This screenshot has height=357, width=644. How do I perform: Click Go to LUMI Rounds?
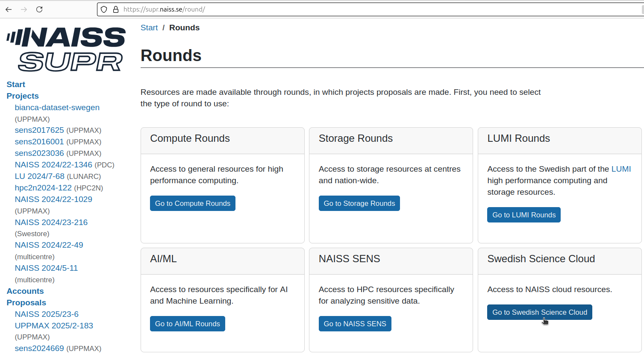(523, 214)
